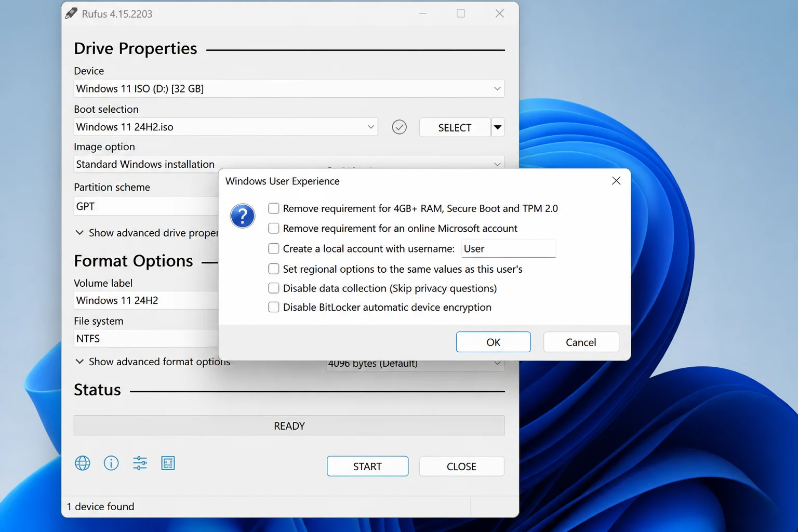Open the File system NTFS dropdown
The image size is (798, 532).
146,338
